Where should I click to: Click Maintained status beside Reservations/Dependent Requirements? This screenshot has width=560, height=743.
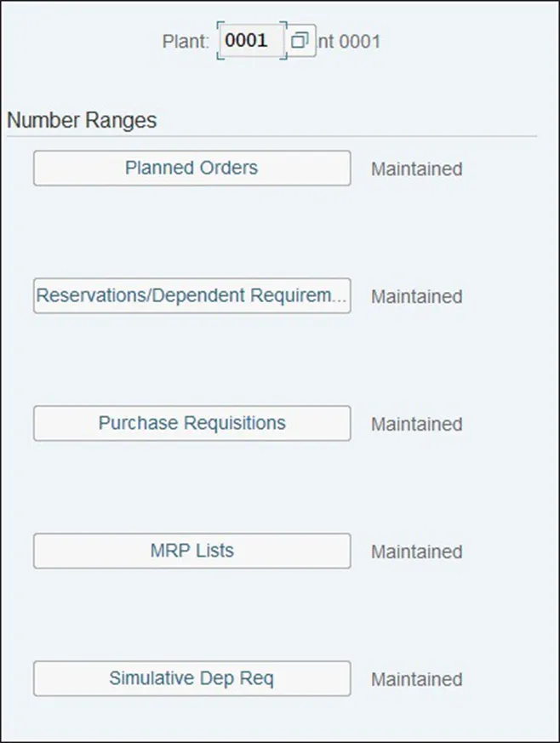pyautogui.click(x=416, y=297)
